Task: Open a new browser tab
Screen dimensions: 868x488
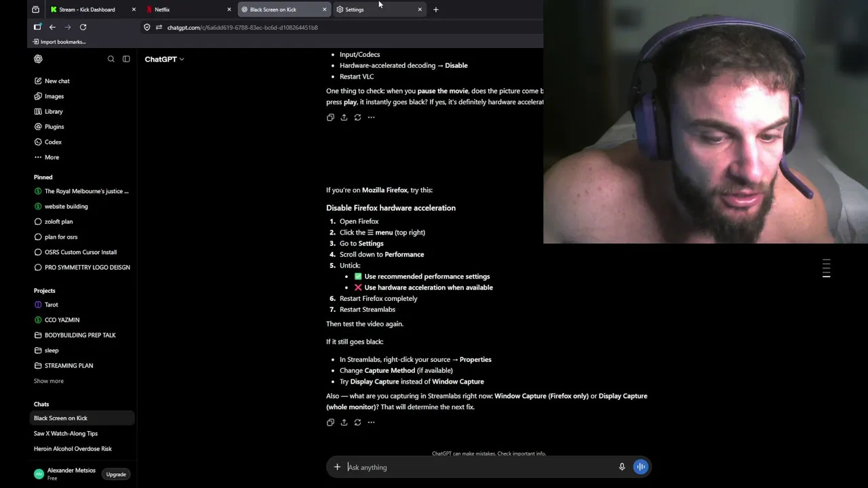Action: 435,9
